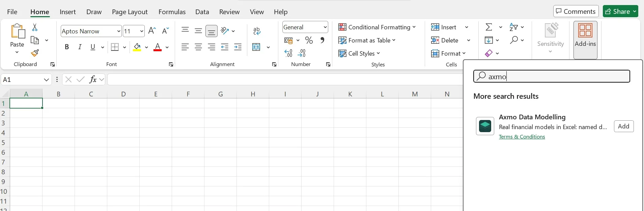This screenshot has height=211, width=644.
Task: Toggle Bold formatting
Action: [x=67, y=47]
